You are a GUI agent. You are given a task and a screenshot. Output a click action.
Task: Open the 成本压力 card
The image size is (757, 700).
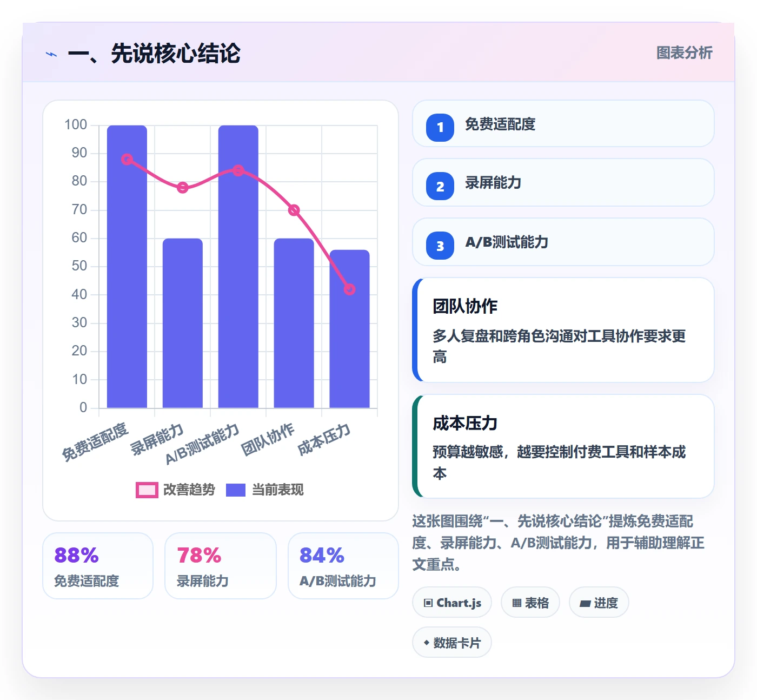tap(563, 446)
